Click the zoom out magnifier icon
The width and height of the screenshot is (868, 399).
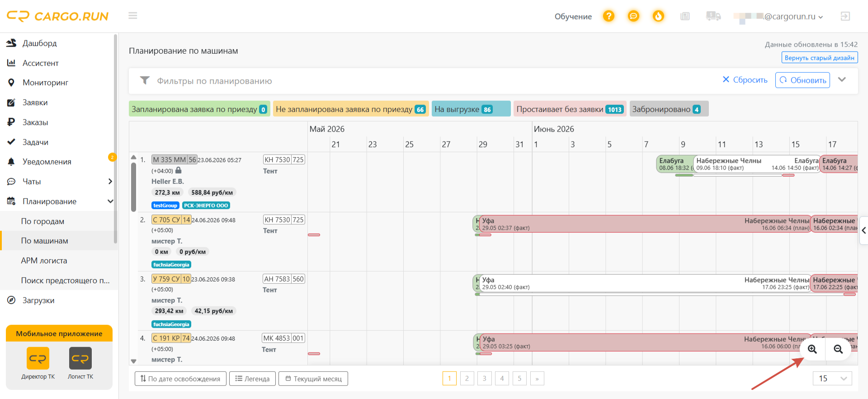click(838, 349)
